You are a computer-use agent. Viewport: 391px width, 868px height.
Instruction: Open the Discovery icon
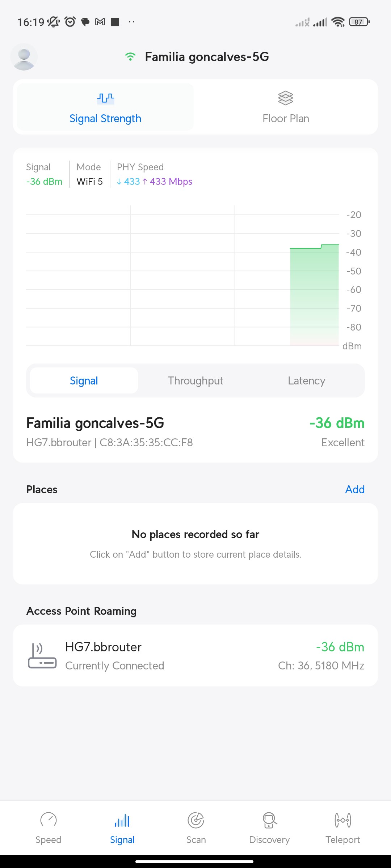click(x=269, y=820)
